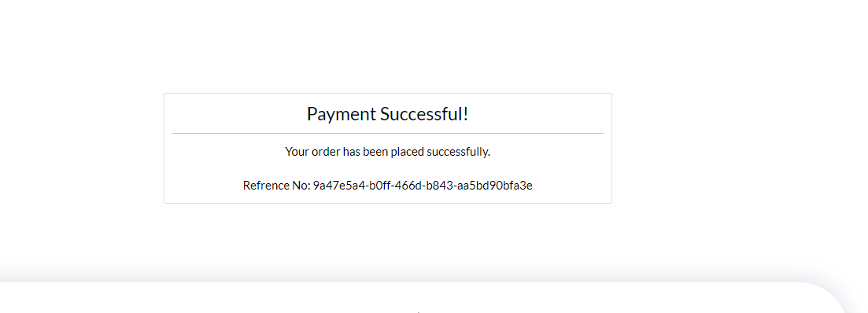Click the reference number 9a47e5a4-b0ff-466d-b843-aa5bd90bfa3e
The width and height of the screenshot is (868, 313).
pyautogui.click(x=423, y=186)
